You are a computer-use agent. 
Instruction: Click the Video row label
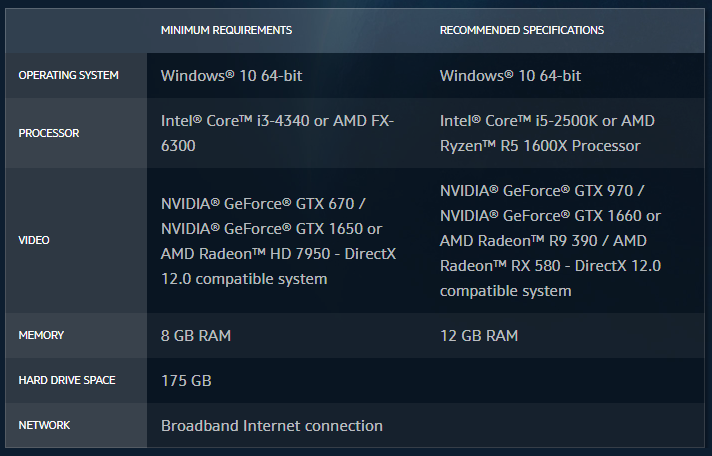(34, 240)
